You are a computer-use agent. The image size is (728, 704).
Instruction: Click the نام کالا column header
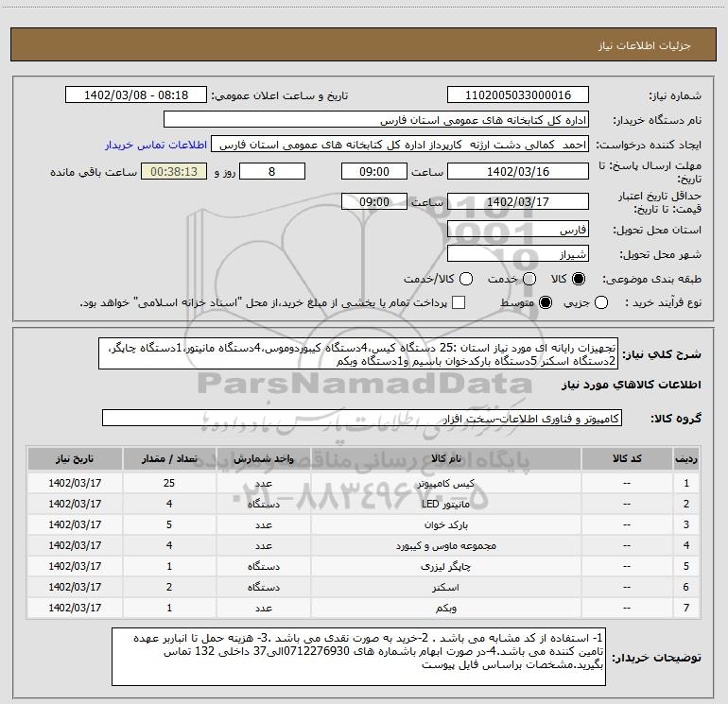click(445, 459)
